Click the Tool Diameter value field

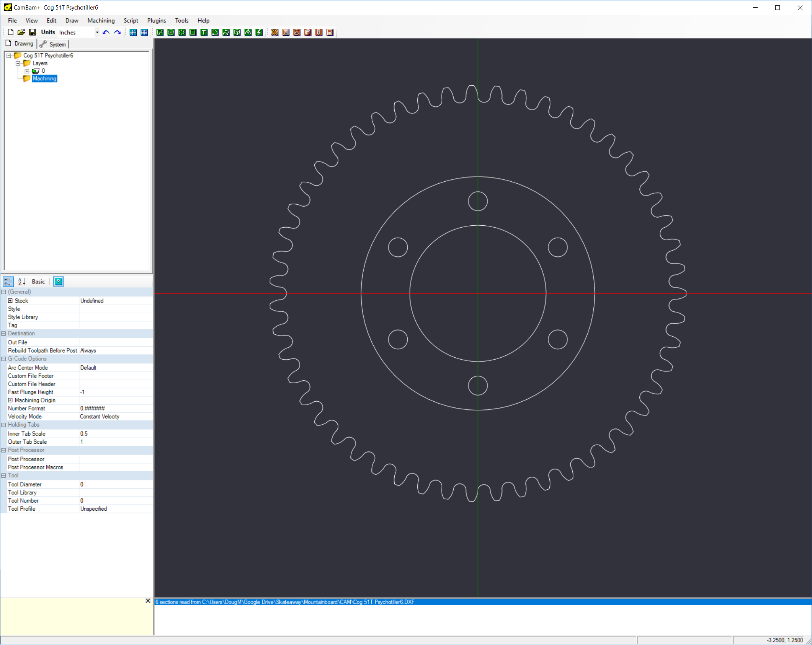pyautogui.click(x=115, y=484)
